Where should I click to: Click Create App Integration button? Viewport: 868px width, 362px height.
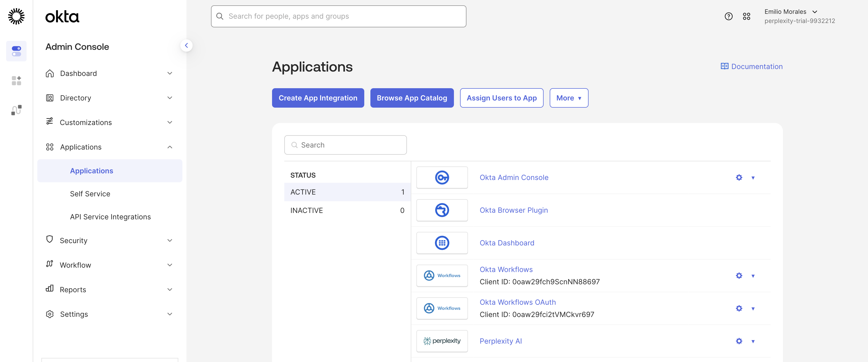click(318, 98)
